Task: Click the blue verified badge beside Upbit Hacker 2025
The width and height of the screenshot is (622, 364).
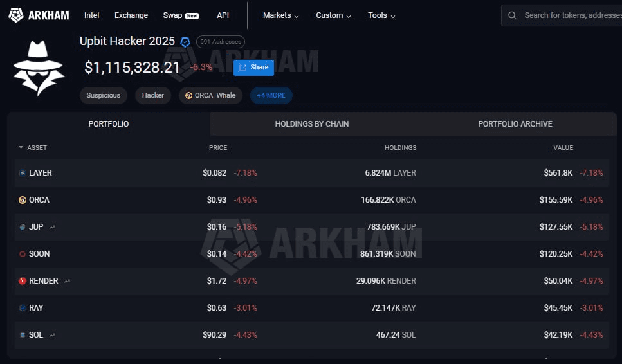Action: (185, 42)
